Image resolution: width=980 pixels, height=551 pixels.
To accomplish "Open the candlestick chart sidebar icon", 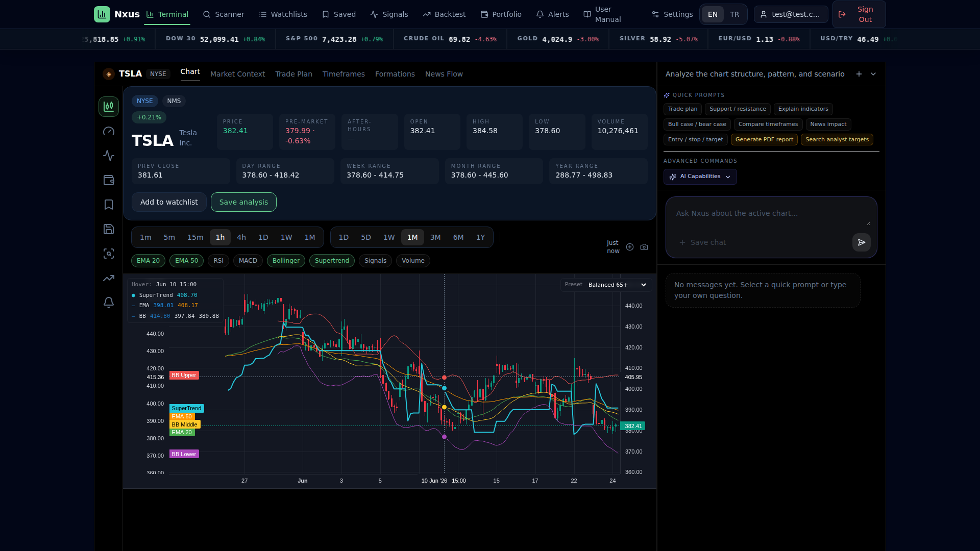I will coord(109,107).
